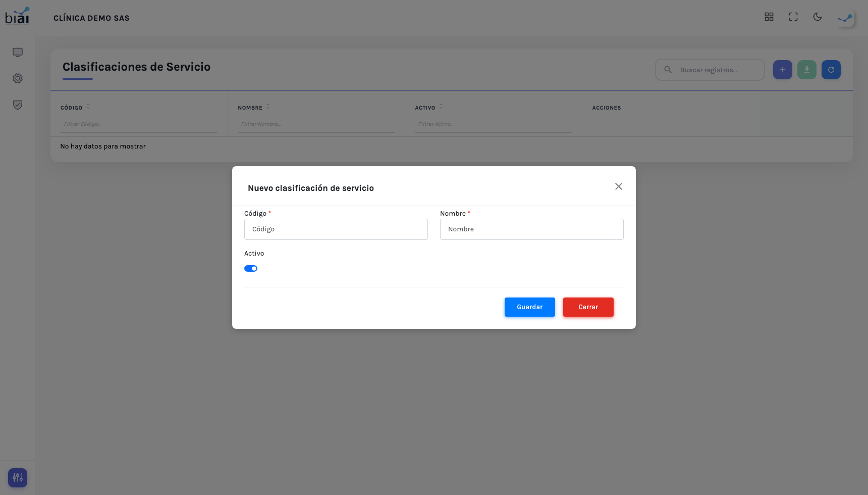Screen dimensions: 868x495
Task: Click the refresh records button
Action: point(831,70)
